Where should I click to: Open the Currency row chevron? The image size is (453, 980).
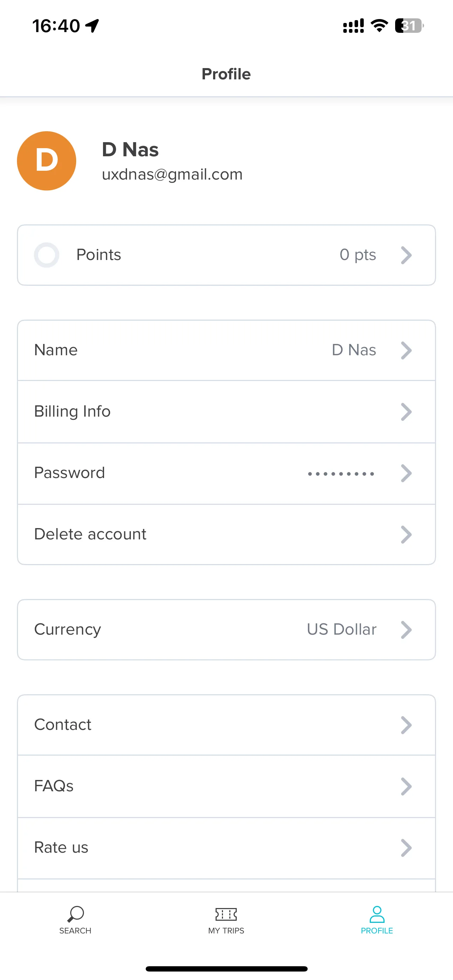click(406, 630)
